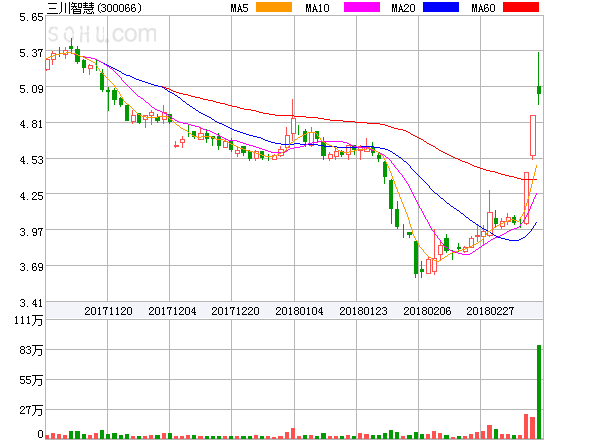Click the 3.69 price axis label
Image resolution: width=600 pixels, height=440 pixels.
31,267
